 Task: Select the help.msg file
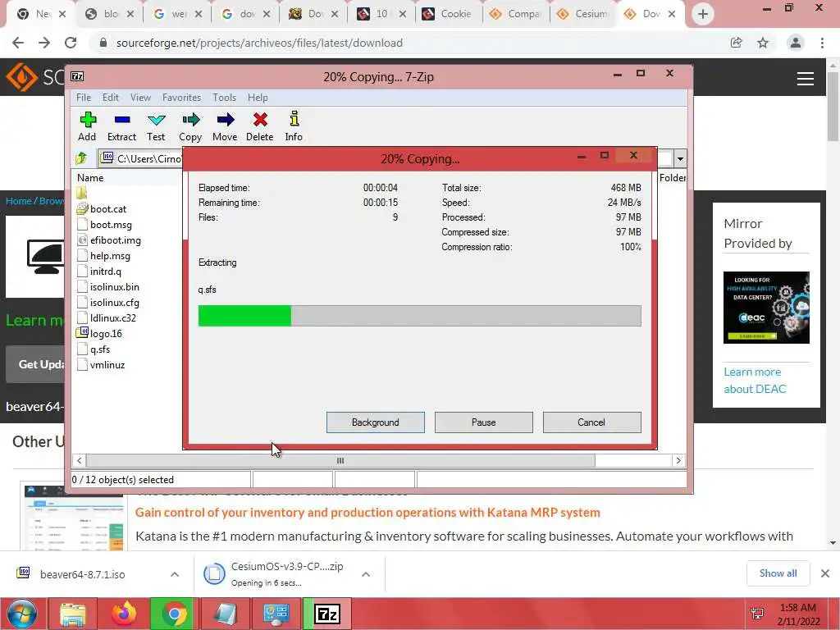point(110,256)
